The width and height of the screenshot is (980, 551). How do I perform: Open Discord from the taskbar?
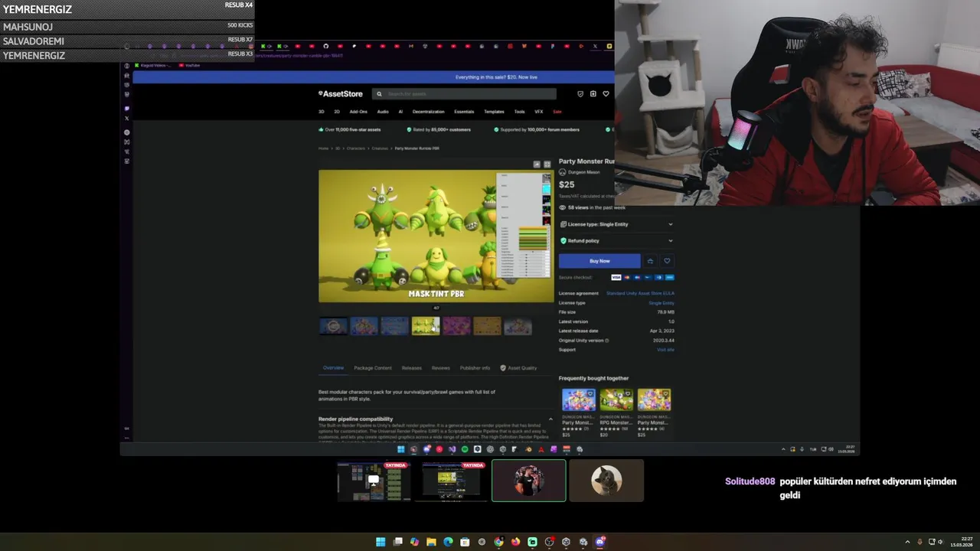tap(600, 542)
